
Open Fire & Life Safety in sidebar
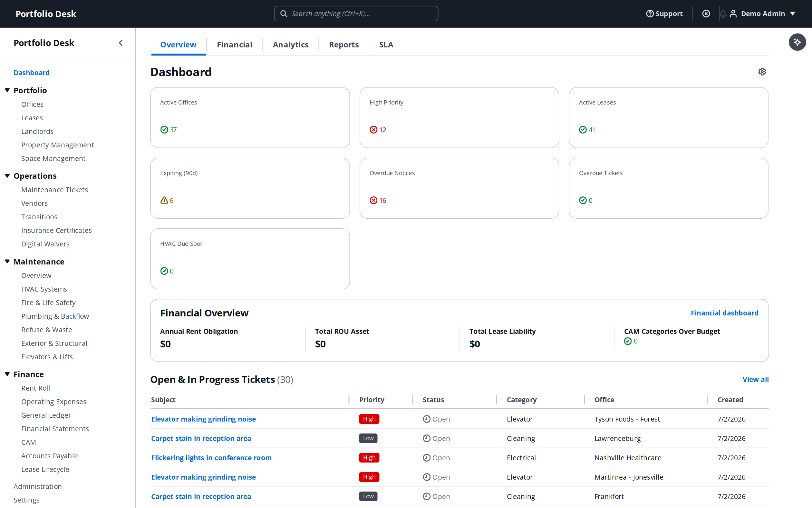coord(48,303)
